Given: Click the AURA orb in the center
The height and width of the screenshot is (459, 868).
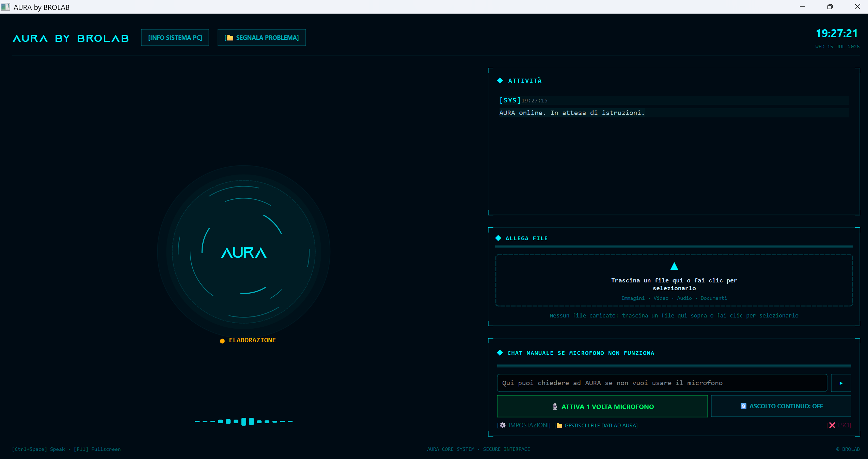Looking at the screenshot, I should (x=244, y=252).
